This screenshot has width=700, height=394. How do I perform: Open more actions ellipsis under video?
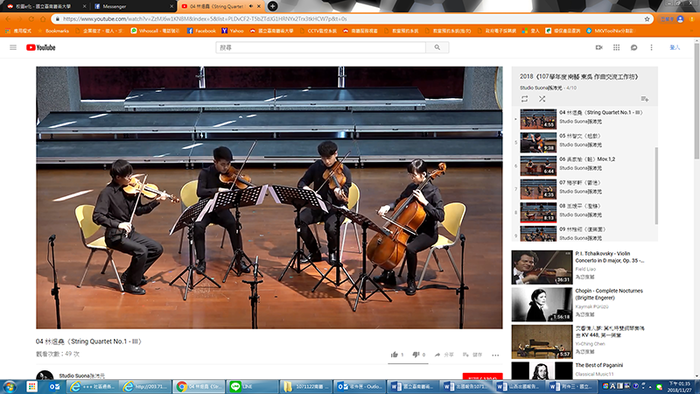tap(496, 355)
